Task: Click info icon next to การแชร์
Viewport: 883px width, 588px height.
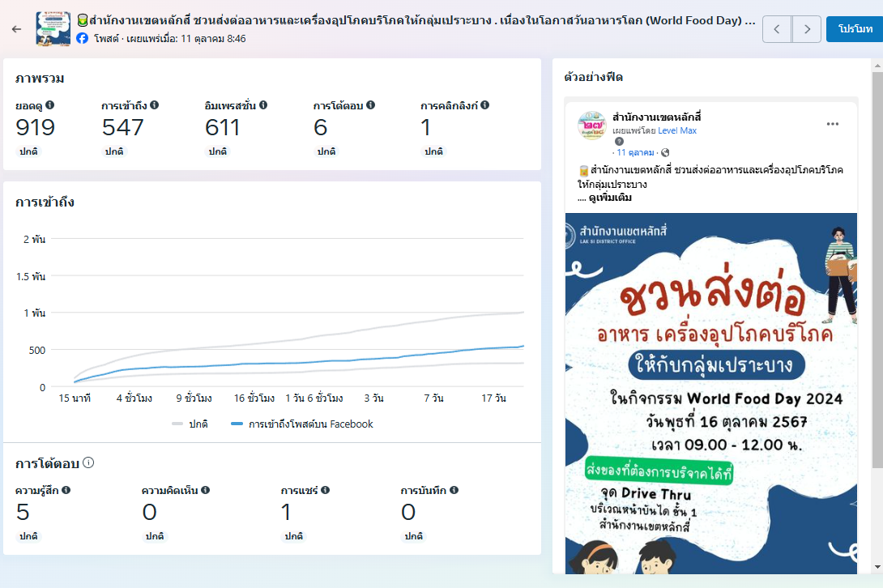Action: (325, 490)
